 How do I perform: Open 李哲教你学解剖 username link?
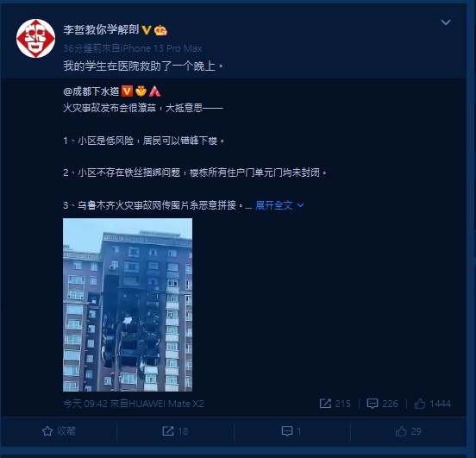101,30
